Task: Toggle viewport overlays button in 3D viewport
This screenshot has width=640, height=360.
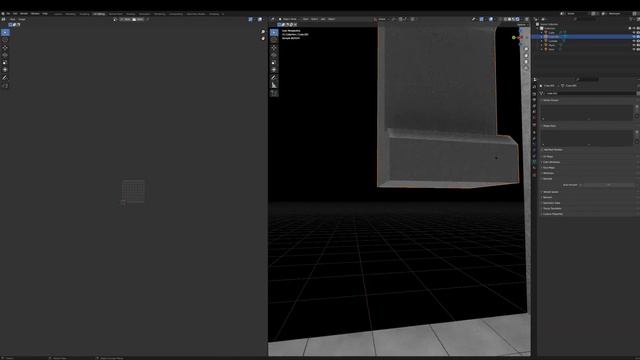Action: [491, 19]
